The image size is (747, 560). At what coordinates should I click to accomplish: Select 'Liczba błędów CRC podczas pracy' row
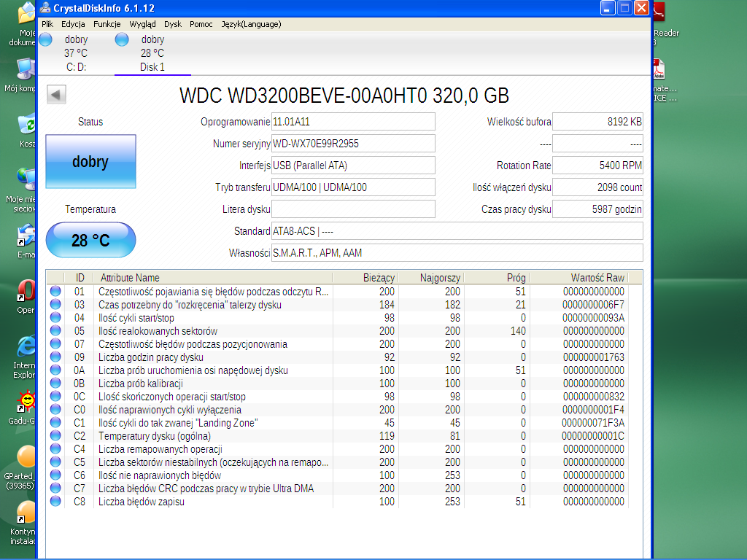pyautogui.click(x=338, y=489)
